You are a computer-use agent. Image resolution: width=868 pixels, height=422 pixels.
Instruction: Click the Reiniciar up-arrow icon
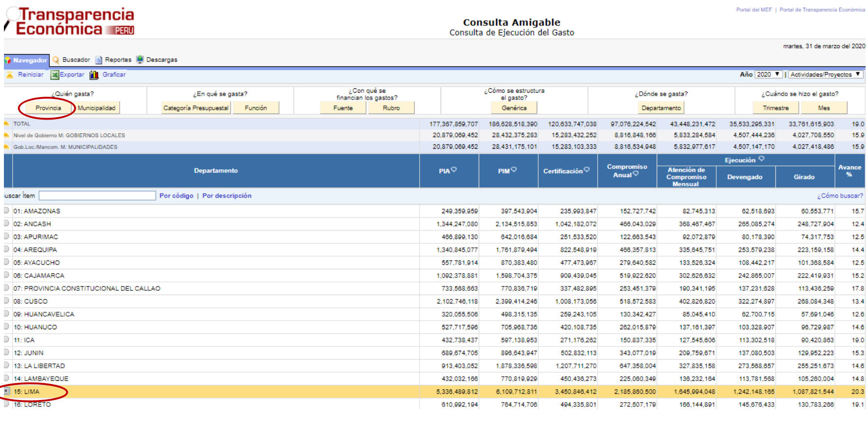pos(9,75)
